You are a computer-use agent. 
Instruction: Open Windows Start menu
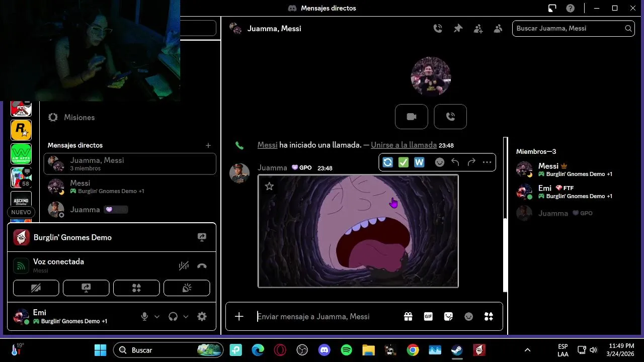click(x=100, y=350)
